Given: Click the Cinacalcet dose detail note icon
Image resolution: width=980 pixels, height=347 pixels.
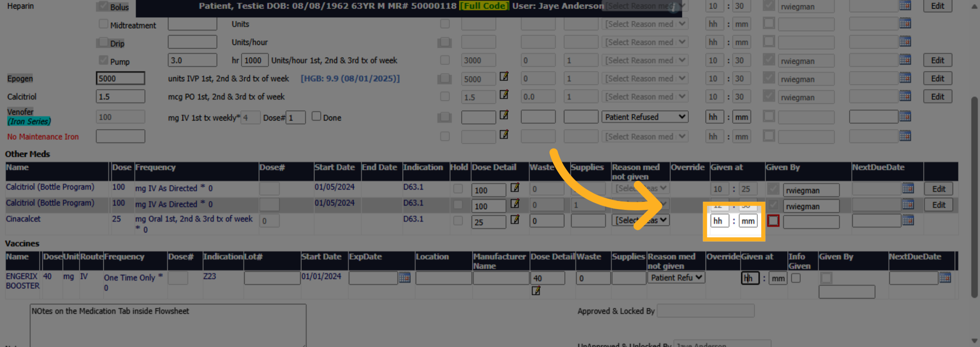Looking at the screenshot, I should pos(515,220).
